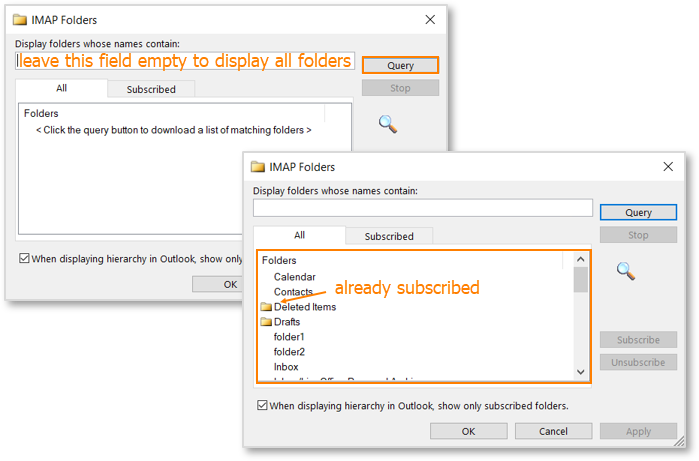Close the back IMAP Folders dialog
This screenshot has width=699, height=461.
pos(430,19)
